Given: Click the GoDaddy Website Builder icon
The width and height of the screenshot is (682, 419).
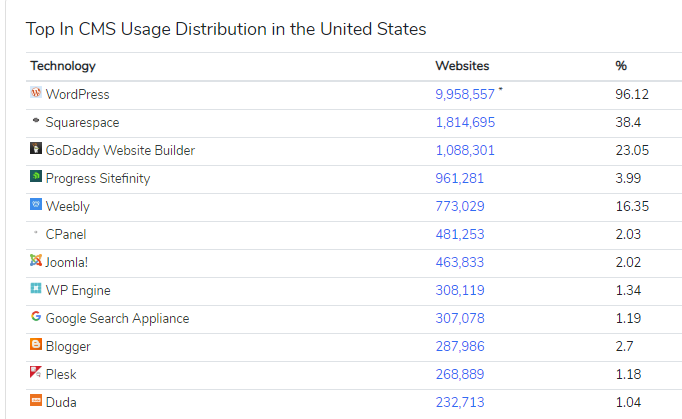Looking at the screenshot, I should pyautogui.click(x=36, y=148).
